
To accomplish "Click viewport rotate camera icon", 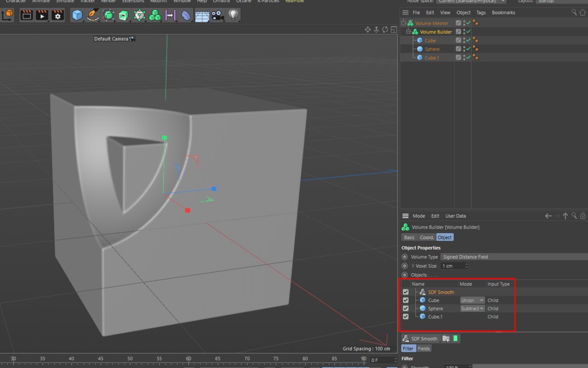I will pos(385,29).
